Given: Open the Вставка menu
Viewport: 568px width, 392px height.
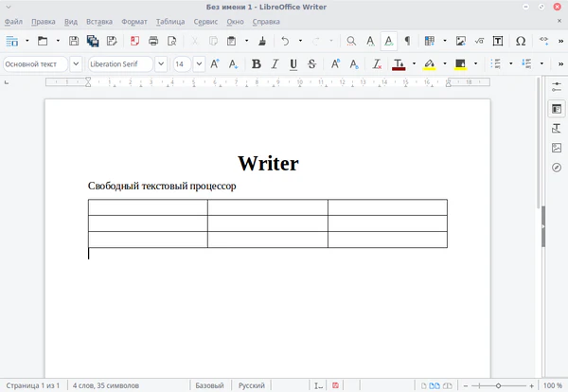Looking at the screenshot, I should pyautogui.click(x=98, y=21).
